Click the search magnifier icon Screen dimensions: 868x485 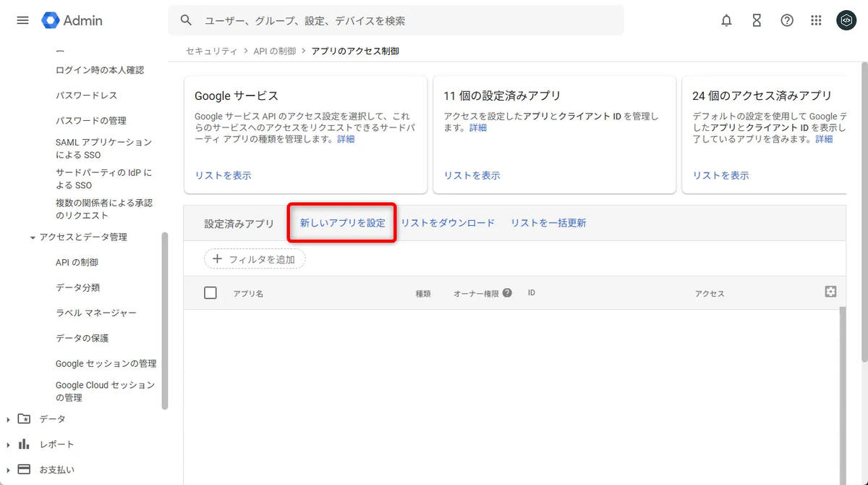186,20
